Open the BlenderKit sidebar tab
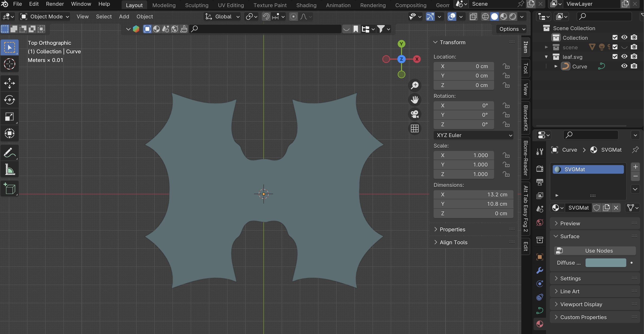Viewport: 644px width, 334px height. tap(525, 117)
